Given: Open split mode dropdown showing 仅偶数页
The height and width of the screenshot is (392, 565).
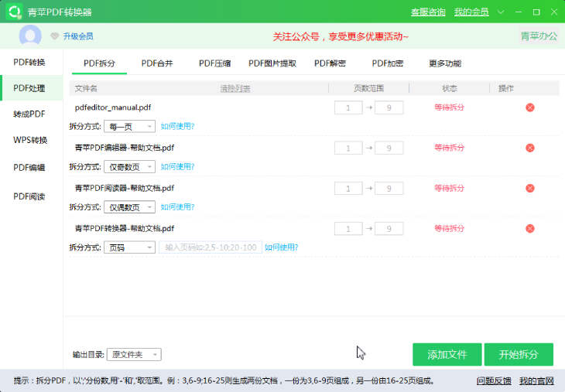Looking at the screenshot, I should 130,207.
